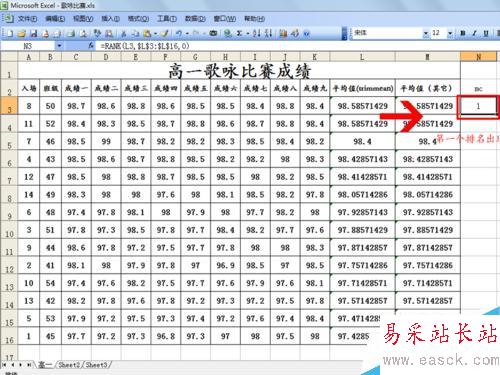Click the Name Box showing N3

(x=28, y=46)
